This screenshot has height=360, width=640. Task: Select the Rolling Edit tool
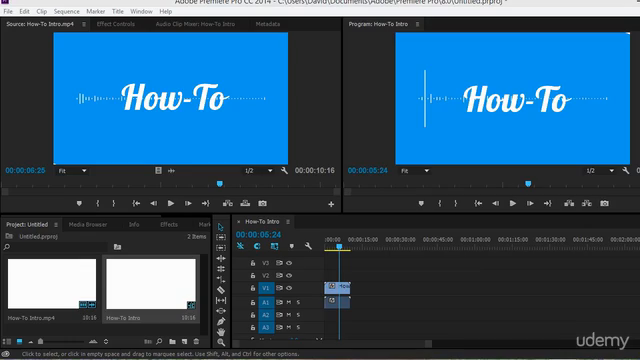pyautogui.click(x=221, y=269)
